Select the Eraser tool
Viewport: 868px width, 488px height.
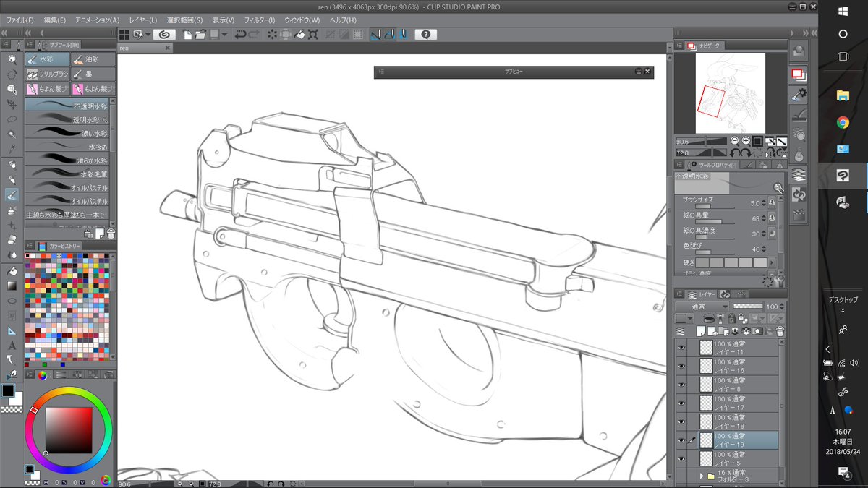click(12, 240)
